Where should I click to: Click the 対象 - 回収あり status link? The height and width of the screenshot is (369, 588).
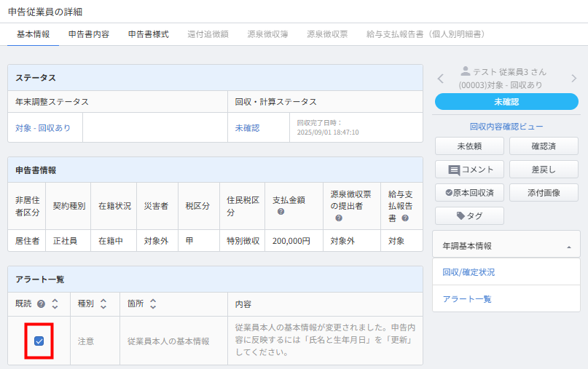[x=43, y=128]
